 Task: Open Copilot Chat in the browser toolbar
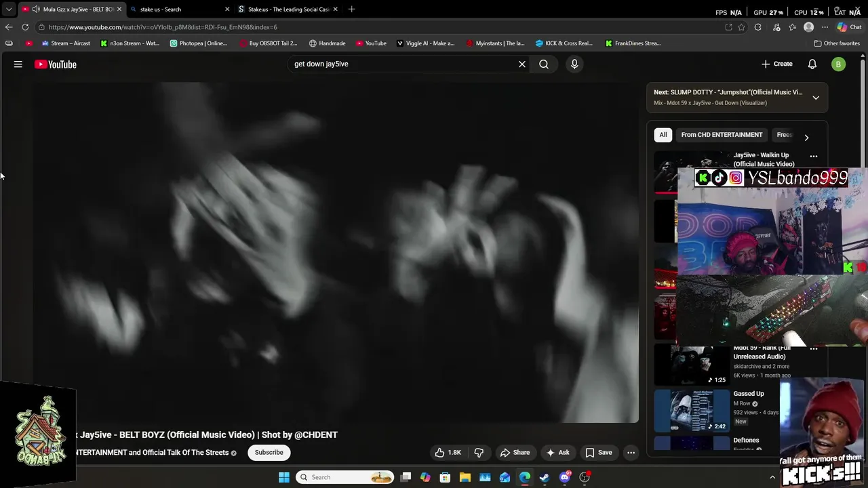point(849,27)
